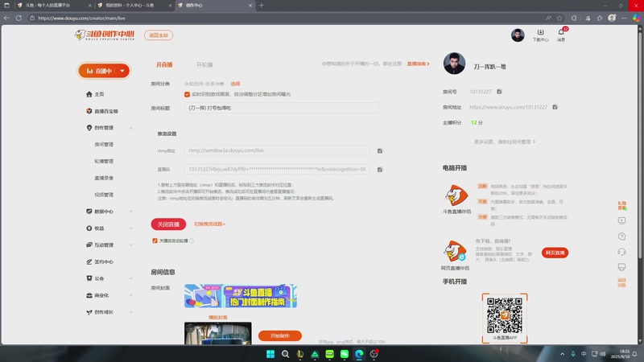Image resolution: width=644 pixels, height=362 pixels.
Task: Copy the rtmp address field
Action: (380, 151)
